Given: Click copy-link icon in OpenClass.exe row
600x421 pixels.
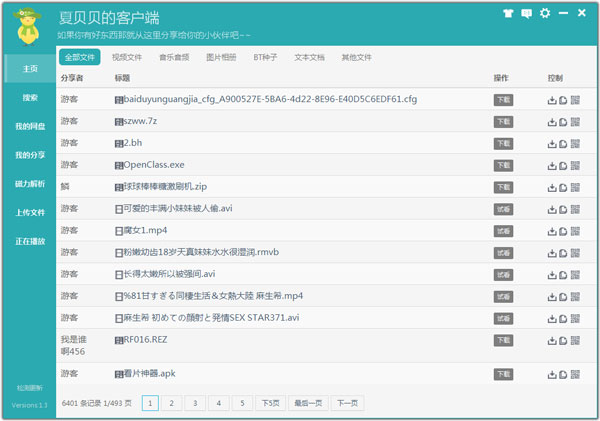Looking at the screenshot, I should (x=563, y=166).
